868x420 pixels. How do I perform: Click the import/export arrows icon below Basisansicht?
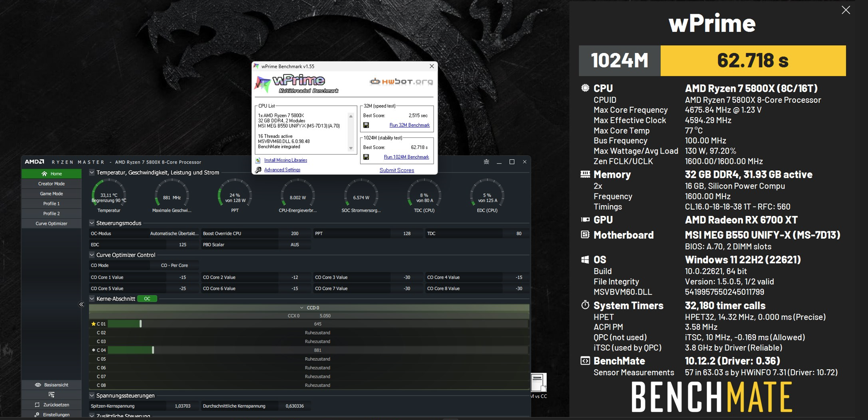point(52,395)
